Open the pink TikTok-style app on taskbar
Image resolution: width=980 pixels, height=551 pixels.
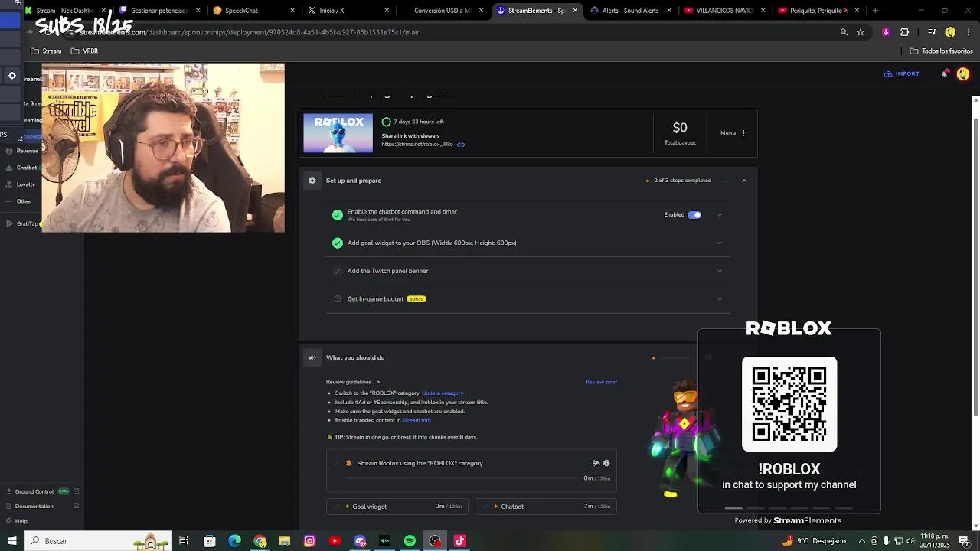(x=459, y=541)
